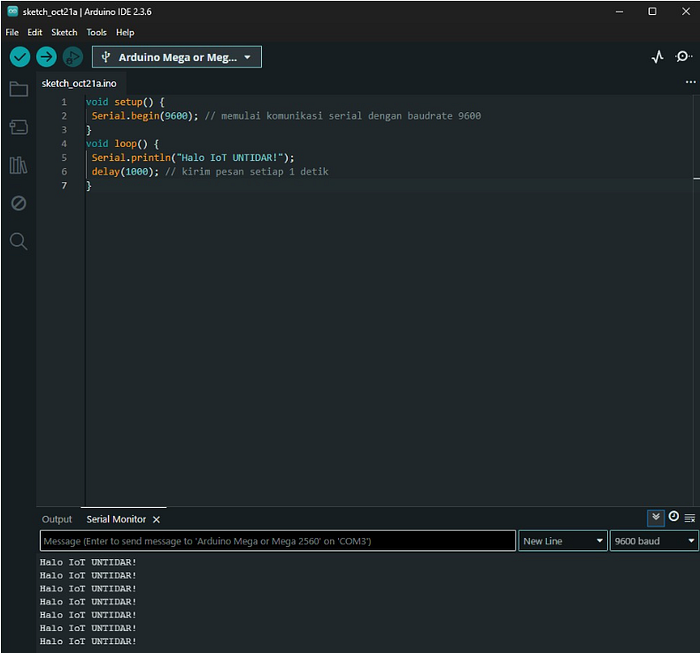This screenshot has width=700, height=653.
Task: Expand the Arduino Mega board selector dropdown
Action: click(x=177, y=57)
